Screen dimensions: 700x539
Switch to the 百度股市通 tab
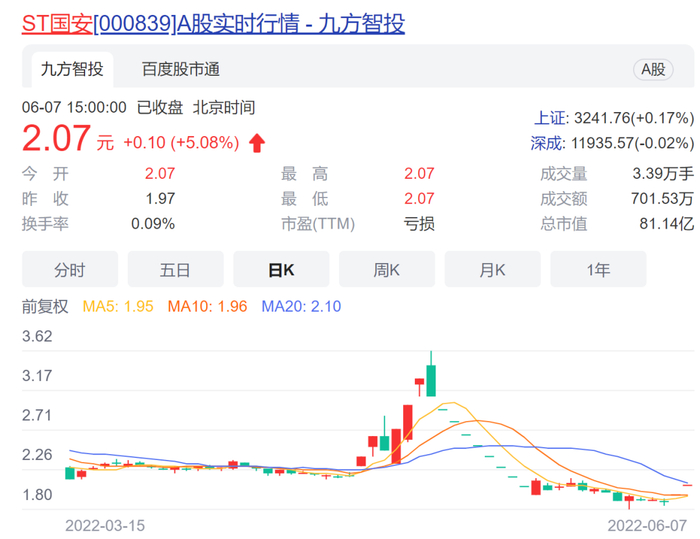tap(181, 69)
